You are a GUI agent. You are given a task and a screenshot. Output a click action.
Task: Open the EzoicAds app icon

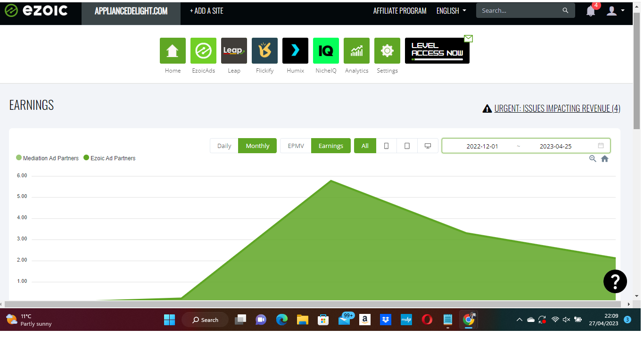[x=203, y=50]
